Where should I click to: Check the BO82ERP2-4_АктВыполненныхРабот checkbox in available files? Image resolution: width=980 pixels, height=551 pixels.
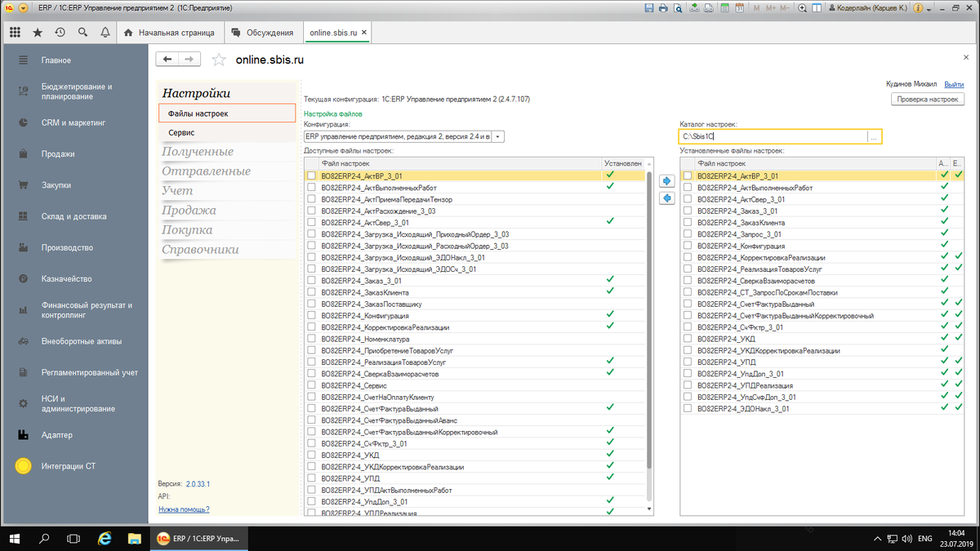(x=311, y=187)
